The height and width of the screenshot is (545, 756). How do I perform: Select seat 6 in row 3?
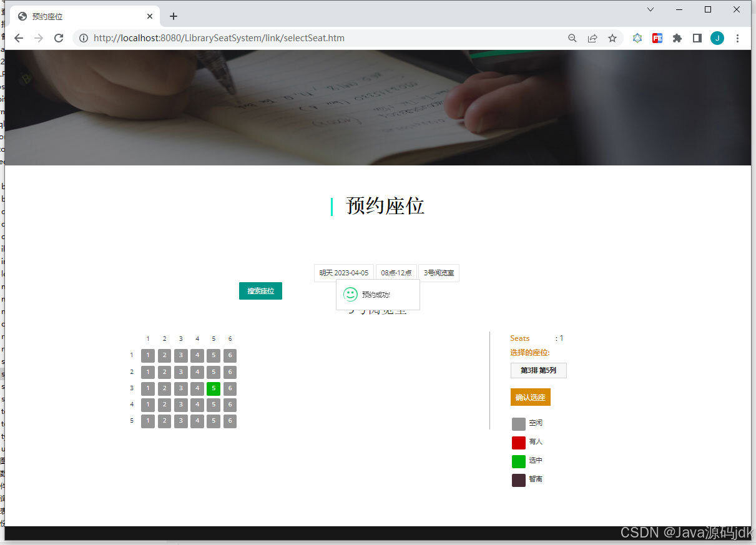(x=230, y=388)
